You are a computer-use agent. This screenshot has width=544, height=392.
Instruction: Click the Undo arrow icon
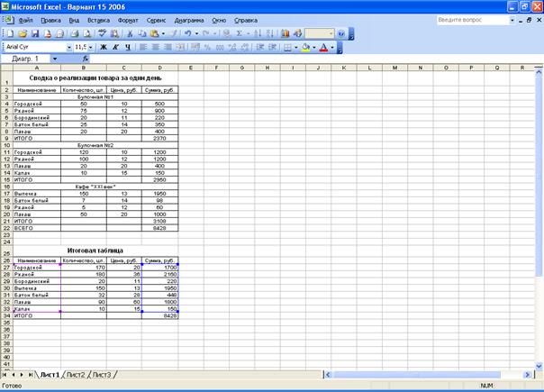pyautogui.click(x=186, y=33)
